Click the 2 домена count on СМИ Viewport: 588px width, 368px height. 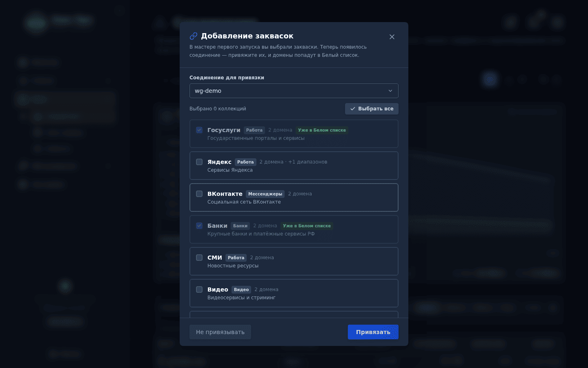coord(262,258)
